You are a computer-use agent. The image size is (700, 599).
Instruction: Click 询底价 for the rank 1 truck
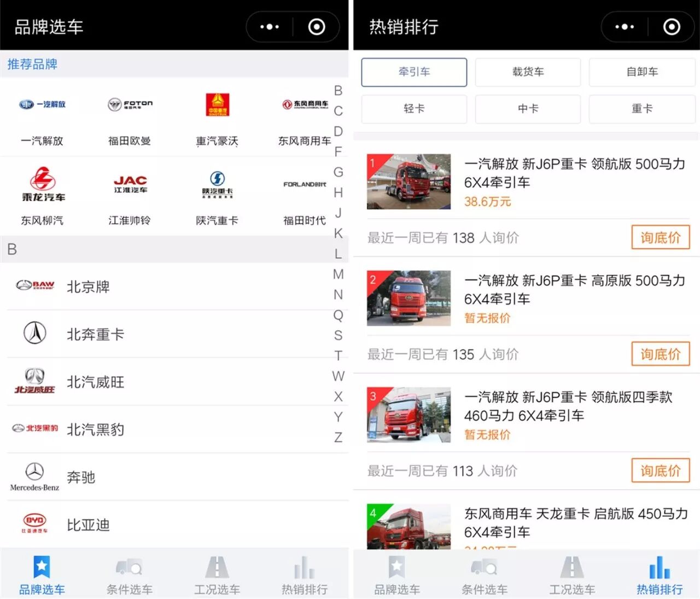(x=660, y=238)
